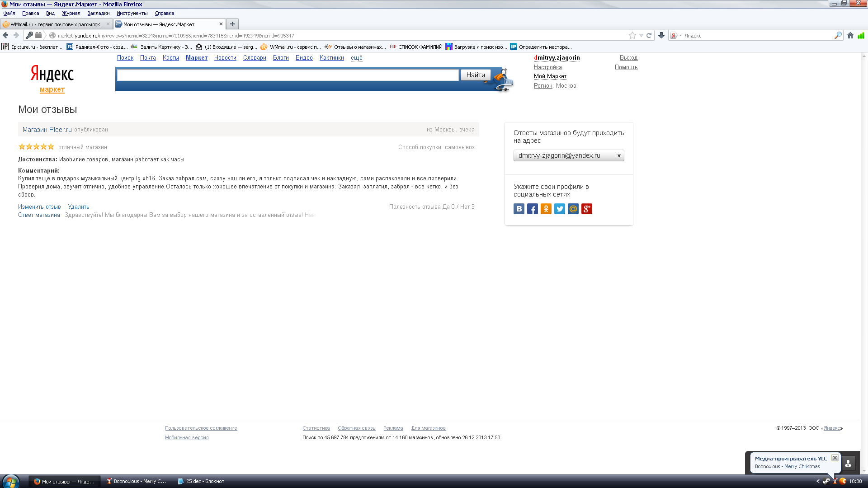Screen dimensions: 868x488
Task: Click the Twitter social profile icon
Action: point(559,209)
